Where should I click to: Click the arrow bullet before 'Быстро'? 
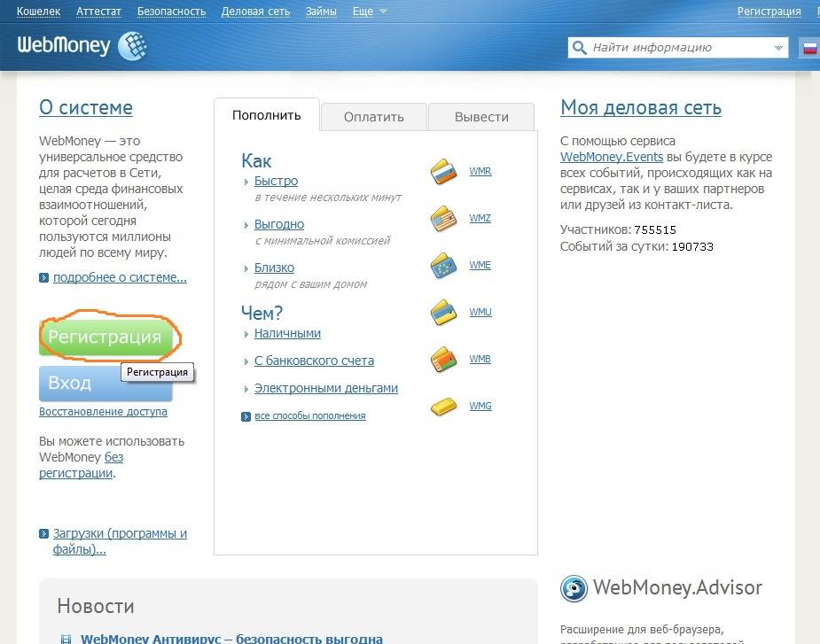pyautogui.click(x=246, y=182)
